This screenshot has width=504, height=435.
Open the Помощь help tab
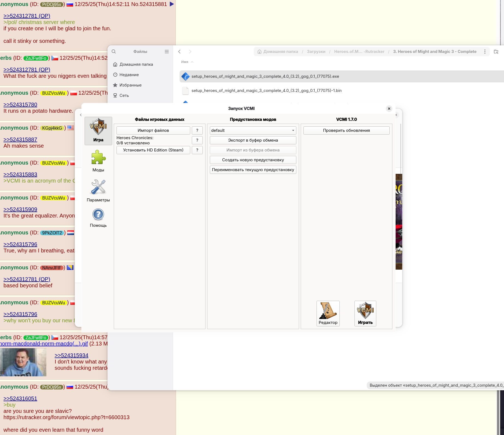[98, 218]
